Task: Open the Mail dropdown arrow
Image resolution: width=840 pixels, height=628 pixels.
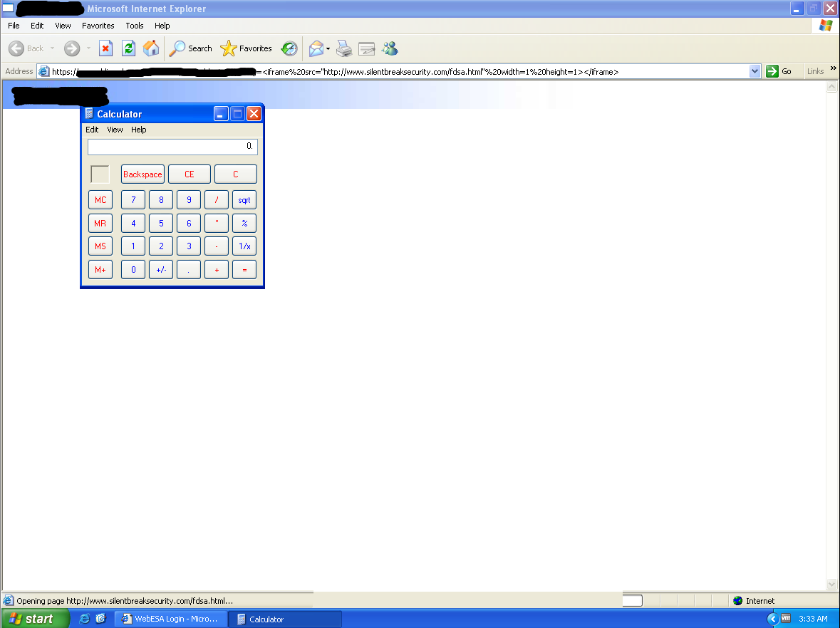Action: click(328, 48)
